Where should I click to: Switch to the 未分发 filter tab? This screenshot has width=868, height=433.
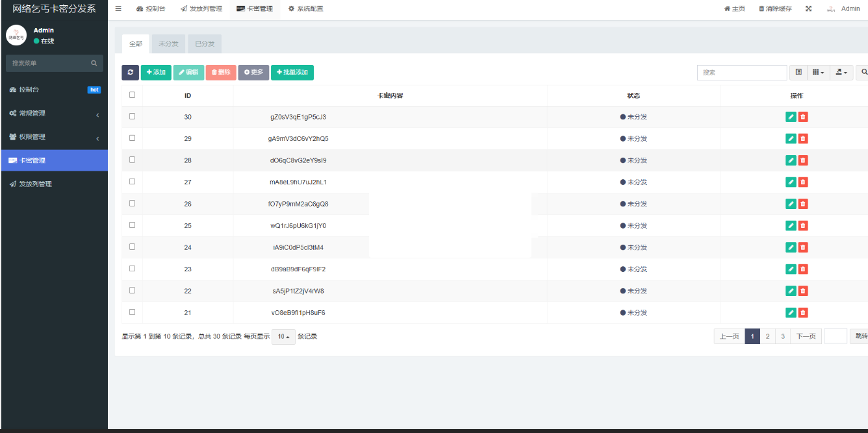(x=168, y=43)
